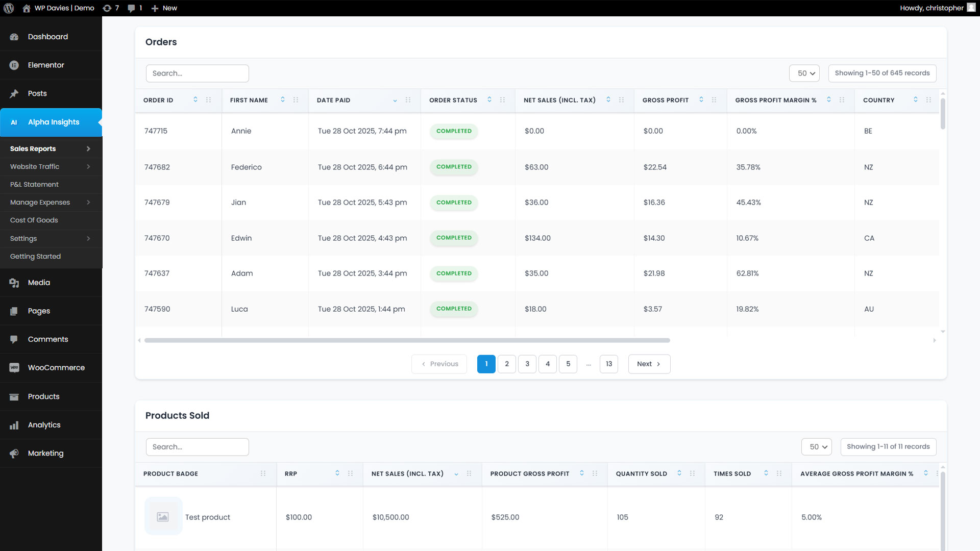
Task: Toggle sort on Quantity Sold column
Action: point(679,473)
